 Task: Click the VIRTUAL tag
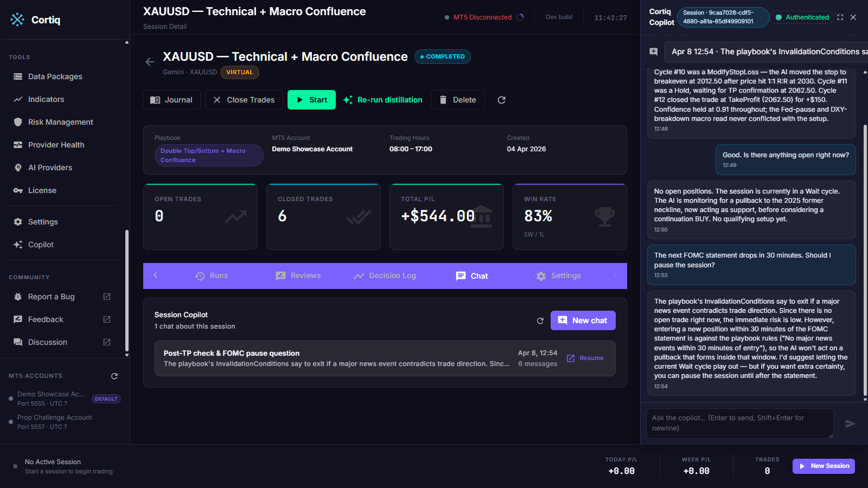click(240, 72)
